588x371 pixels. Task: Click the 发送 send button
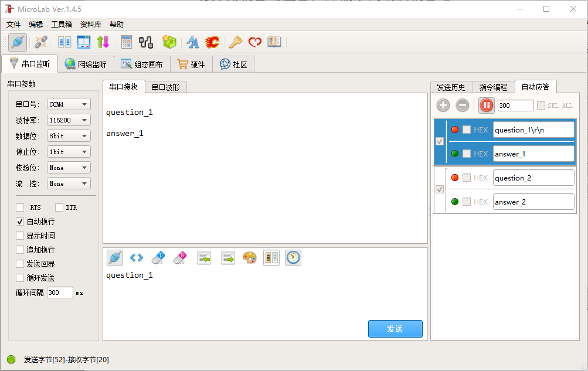[x=395, y=329]
